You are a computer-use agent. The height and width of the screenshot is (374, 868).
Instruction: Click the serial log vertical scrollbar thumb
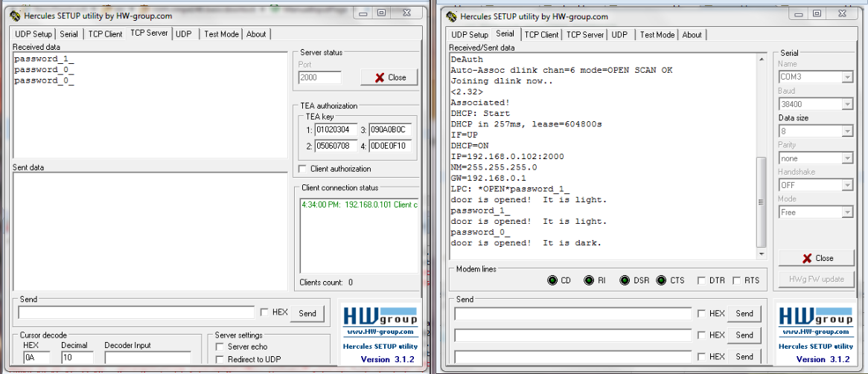pyautogui.click(x=761, y=202)
